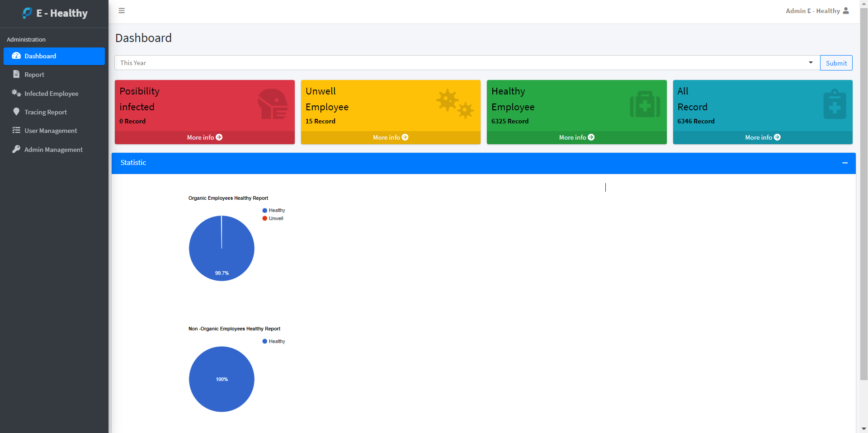Collapse the Statistic panel with the minus button
868x433 pixels.
pyautogui.click(x=845, y=163)
